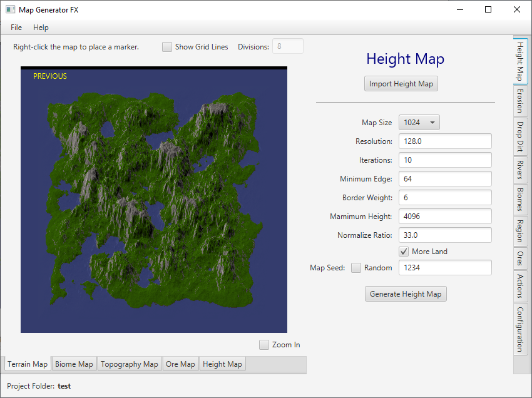The image size is (532, 398).
Task: Open the Map Size dropdown
Action: (x=419, y=123)
